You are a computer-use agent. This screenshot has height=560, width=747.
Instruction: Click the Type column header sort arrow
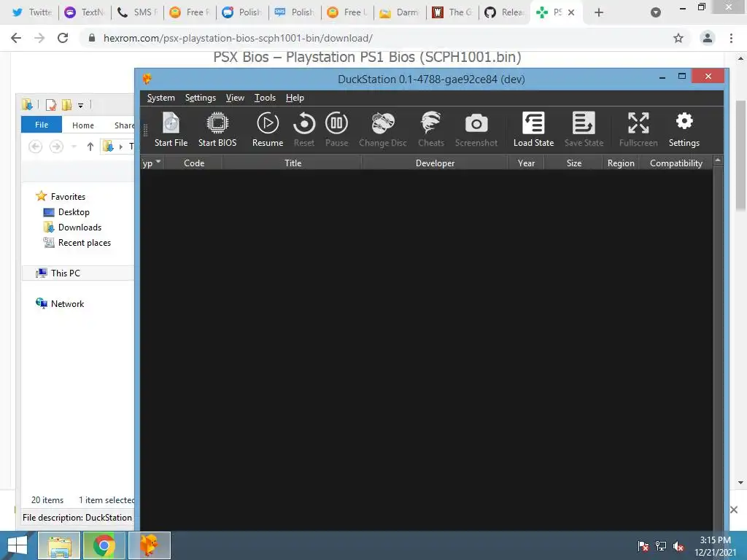158,161
